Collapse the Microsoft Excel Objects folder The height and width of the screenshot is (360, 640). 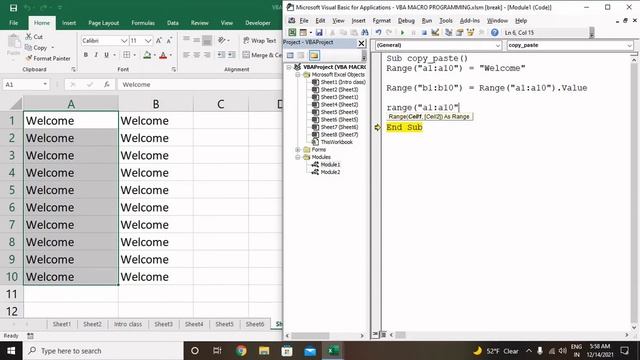[298, 75]
